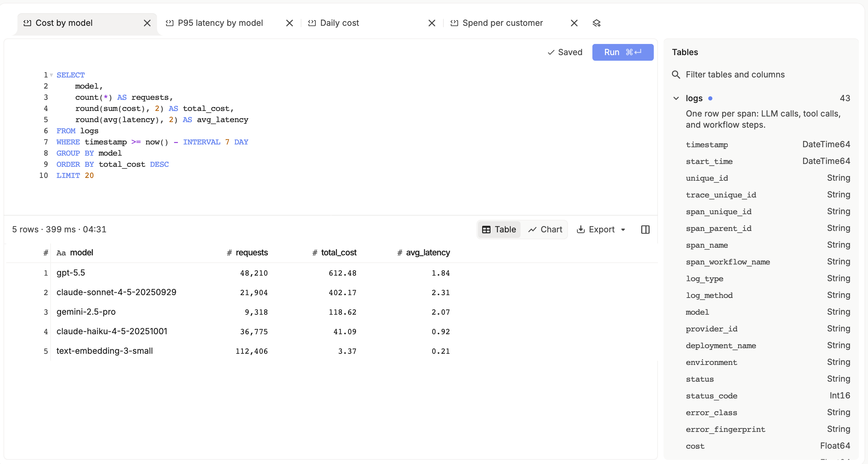The width and height of the screenshot is (868, 464).
Task: Select the gpt-5.5 row cell
Action: tap(71, 273)
